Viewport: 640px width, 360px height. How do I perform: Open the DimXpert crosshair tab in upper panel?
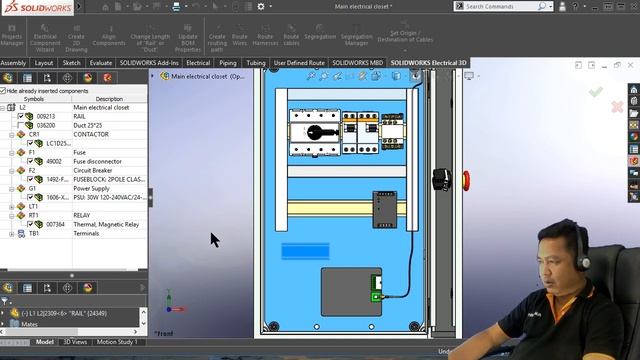point(67,78)
